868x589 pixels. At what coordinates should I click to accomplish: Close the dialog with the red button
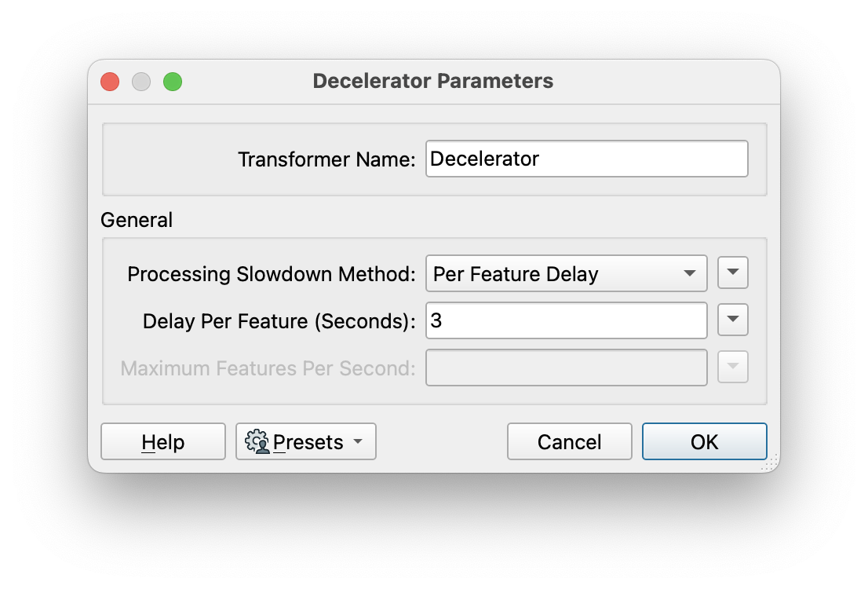click(x=110, y=82)
